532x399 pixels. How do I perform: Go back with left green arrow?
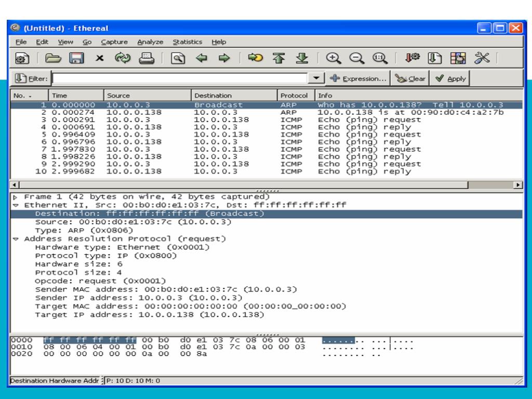202,58
